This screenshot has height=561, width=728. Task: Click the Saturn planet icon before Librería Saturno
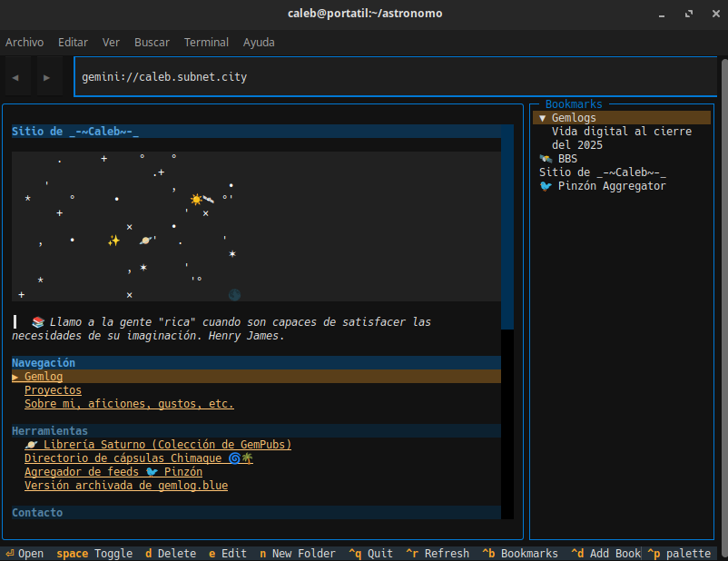click(x=31, y=445)
